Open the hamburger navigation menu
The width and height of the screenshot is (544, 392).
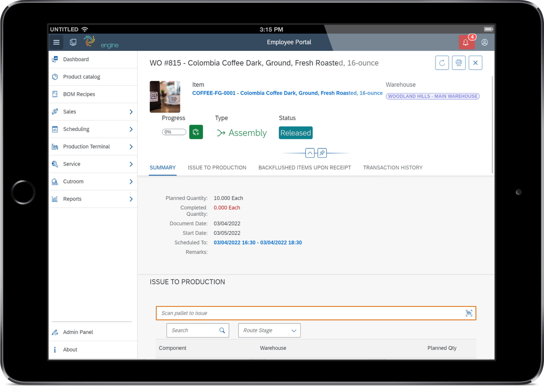[x=56, y=42]
